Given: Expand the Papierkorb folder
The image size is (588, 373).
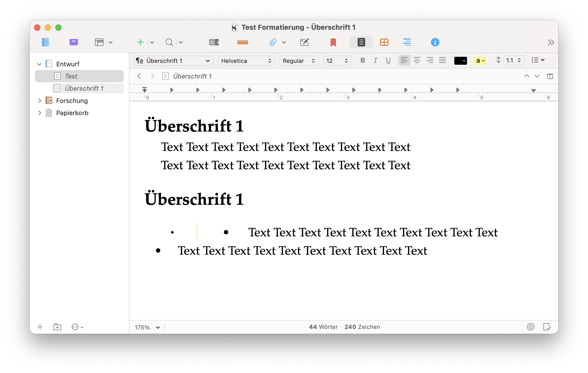Looking at the screenshot, I should 40,113.
